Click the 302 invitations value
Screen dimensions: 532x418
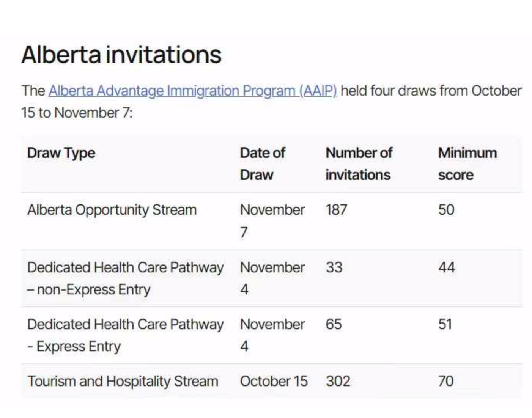(338, 381)
